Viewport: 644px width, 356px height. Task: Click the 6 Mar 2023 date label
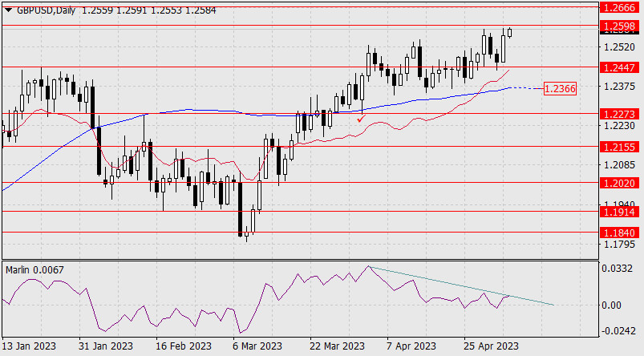[x=257, y=346]
